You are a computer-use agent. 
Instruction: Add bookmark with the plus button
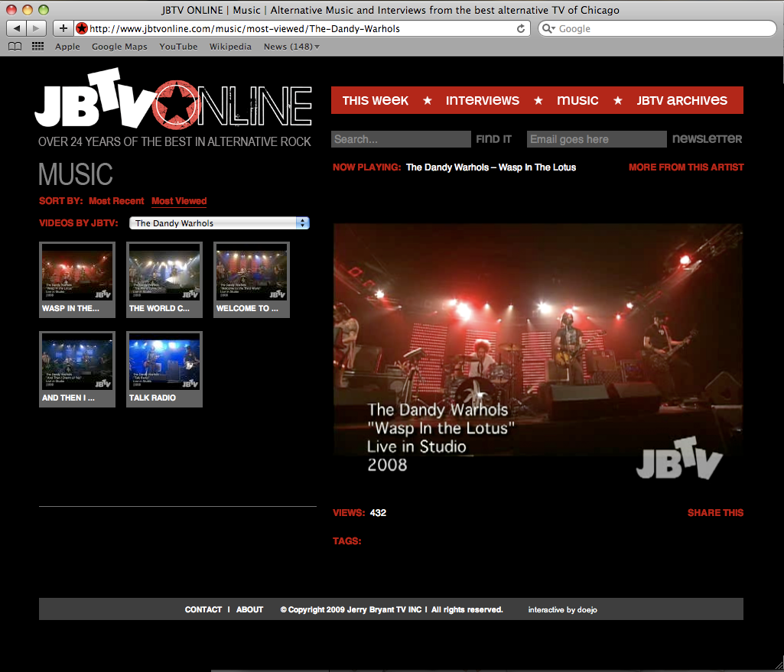point(63,28)
